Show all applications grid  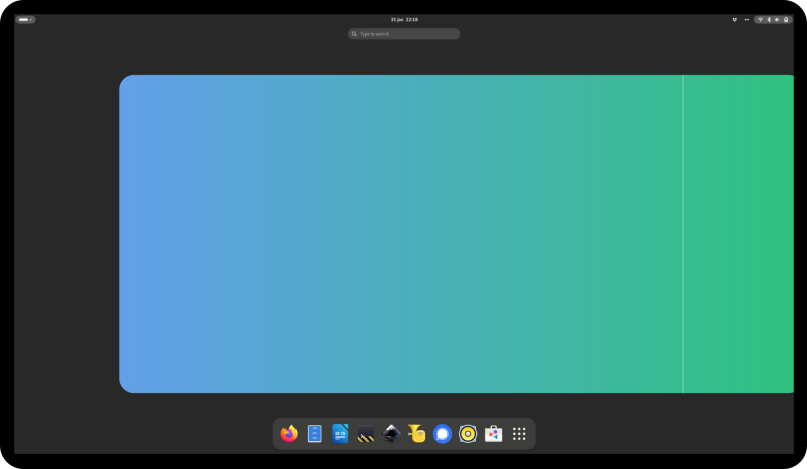[x=519, y=434]
